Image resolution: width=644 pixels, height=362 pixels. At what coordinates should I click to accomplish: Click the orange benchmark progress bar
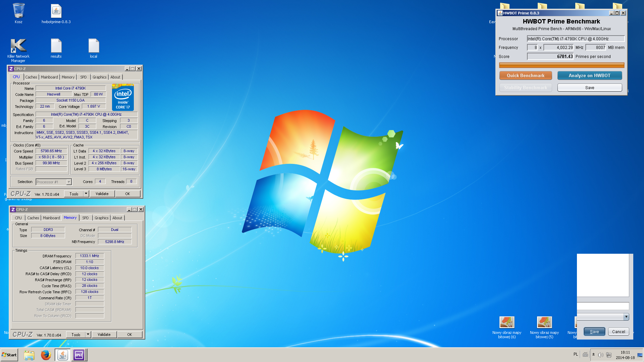click(561, 65)
